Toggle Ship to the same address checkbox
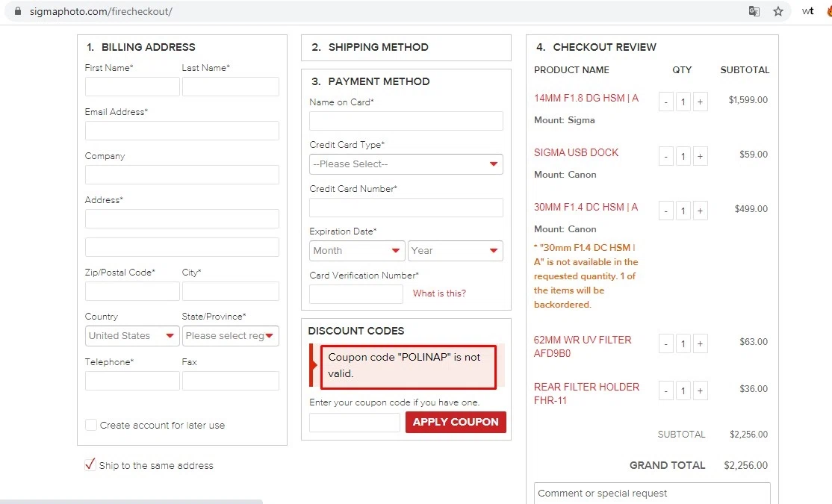 point(90,465)
